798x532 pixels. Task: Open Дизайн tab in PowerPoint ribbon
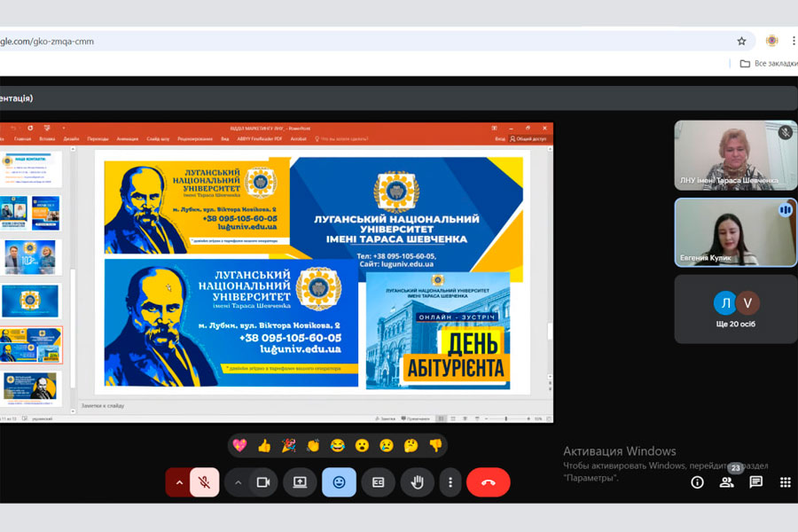point(71,138)
